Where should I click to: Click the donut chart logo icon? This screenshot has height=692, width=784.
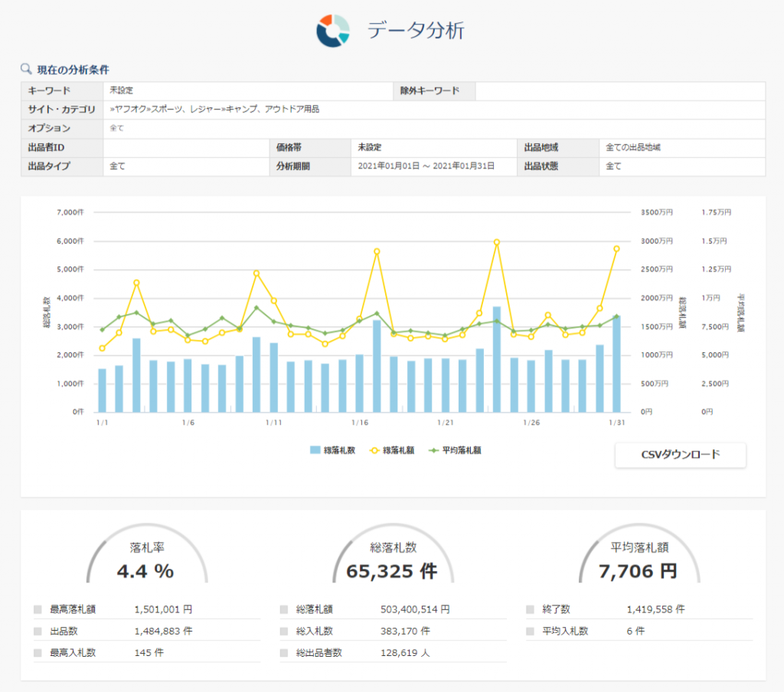(333, 31)
